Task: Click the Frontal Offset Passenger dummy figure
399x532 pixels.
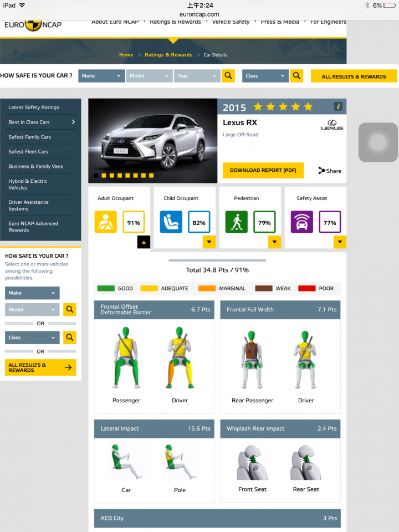Action: (x=126, y=357)
